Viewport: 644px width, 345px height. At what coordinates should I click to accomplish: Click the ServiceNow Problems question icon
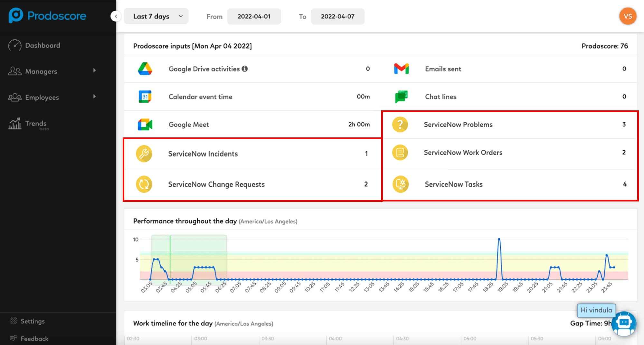tap(400, 125)
